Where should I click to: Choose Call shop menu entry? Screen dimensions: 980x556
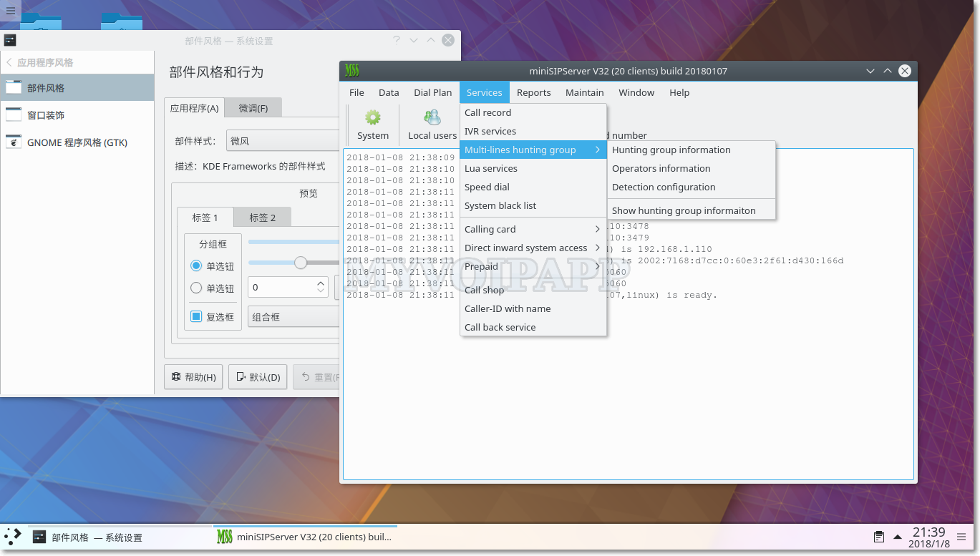click(533, 290)
